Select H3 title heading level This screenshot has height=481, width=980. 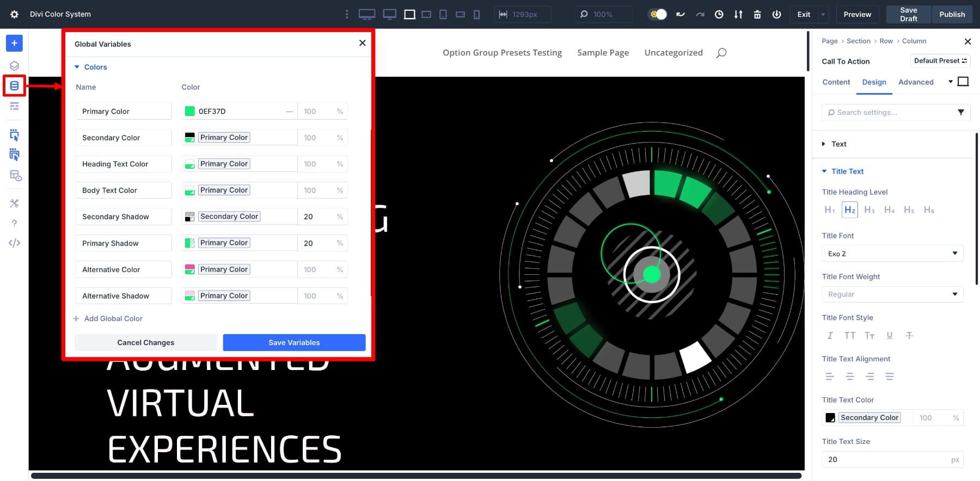click(x=869, y=210)
